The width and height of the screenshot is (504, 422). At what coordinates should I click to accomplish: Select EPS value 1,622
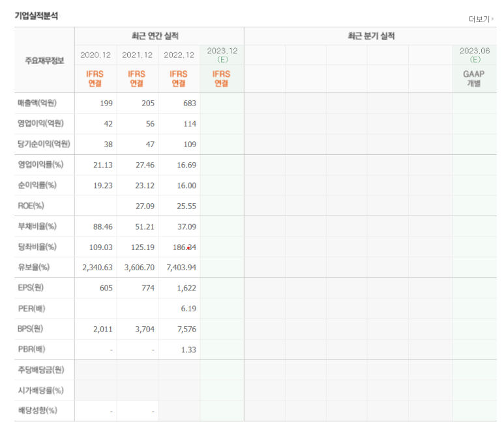tap(186, 288)
